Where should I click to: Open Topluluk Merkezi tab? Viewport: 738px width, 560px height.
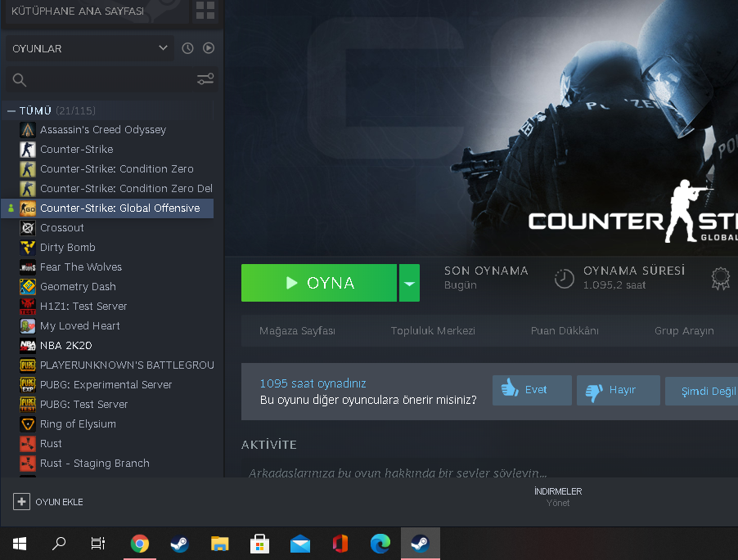point(433,331)
